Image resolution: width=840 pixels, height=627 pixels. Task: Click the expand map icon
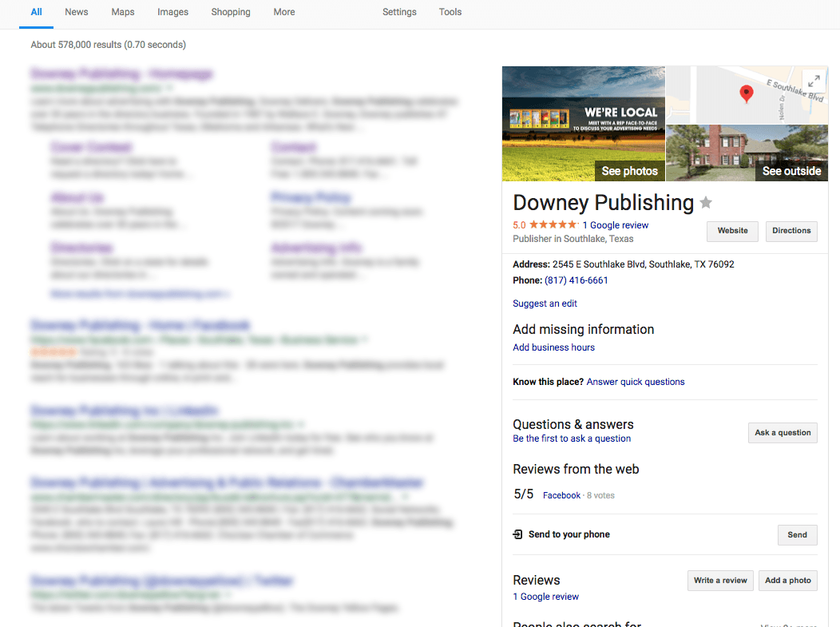[x=813, y=81]
